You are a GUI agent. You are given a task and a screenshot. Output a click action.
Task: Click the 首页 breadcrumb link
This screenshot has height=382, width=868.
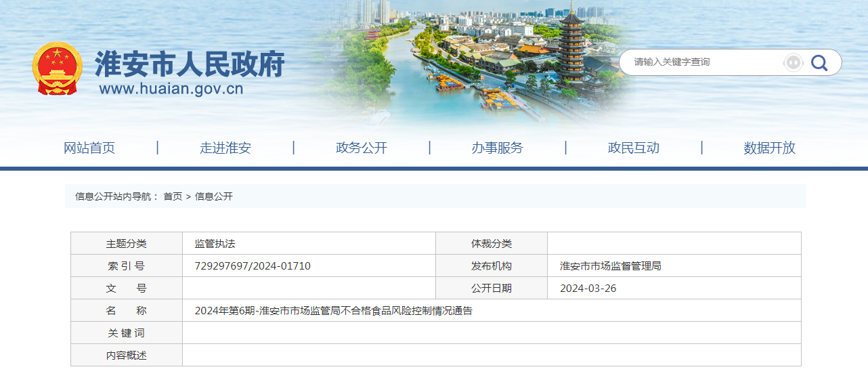tap(173, 196)
